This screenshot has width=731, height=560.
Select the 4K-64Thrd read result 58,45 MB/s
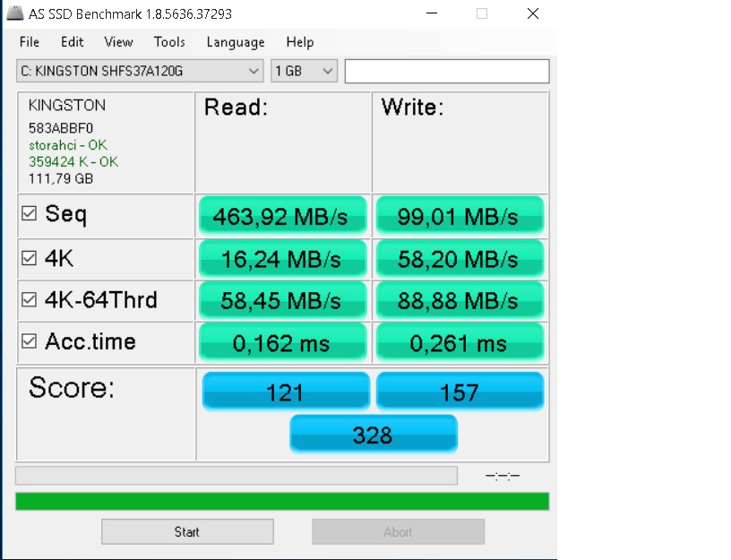282,300
